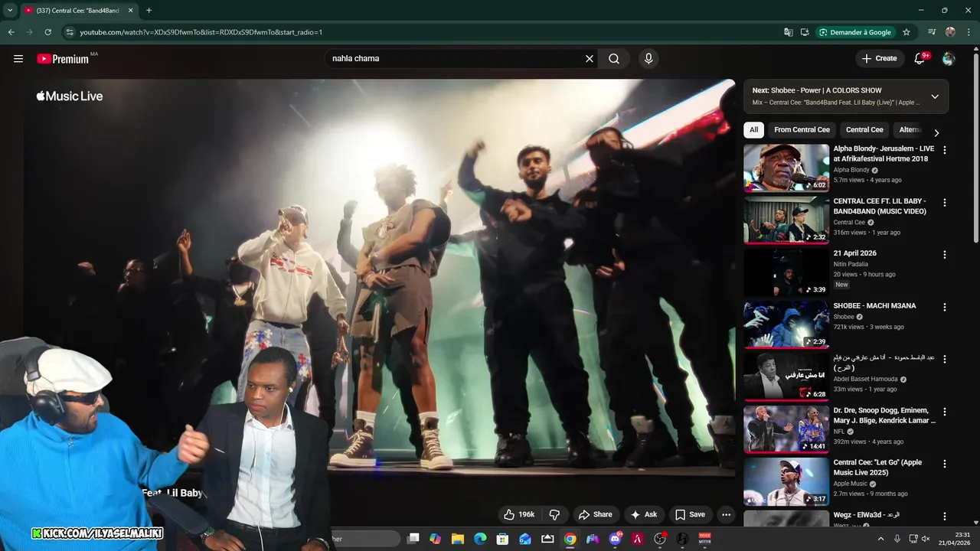Save the video to a playlist

pos(689,514)
